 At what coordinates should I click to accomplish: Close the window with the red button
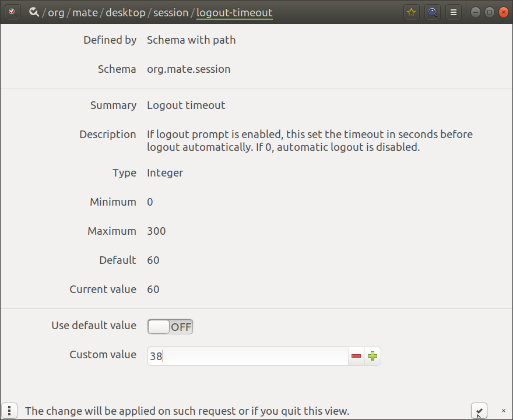click(x=503, y=12)
